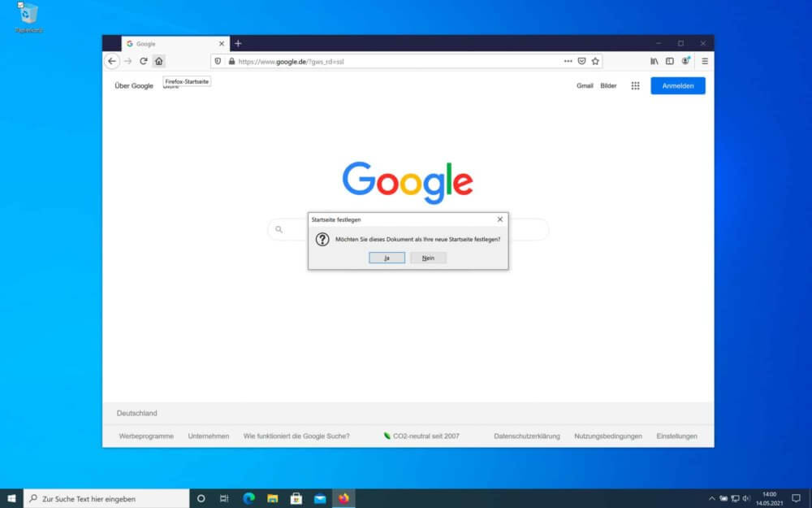Screen dimensions: 812x508
Task: Go back with the Firefox back arrow
Action: click(x=112, y=61)
